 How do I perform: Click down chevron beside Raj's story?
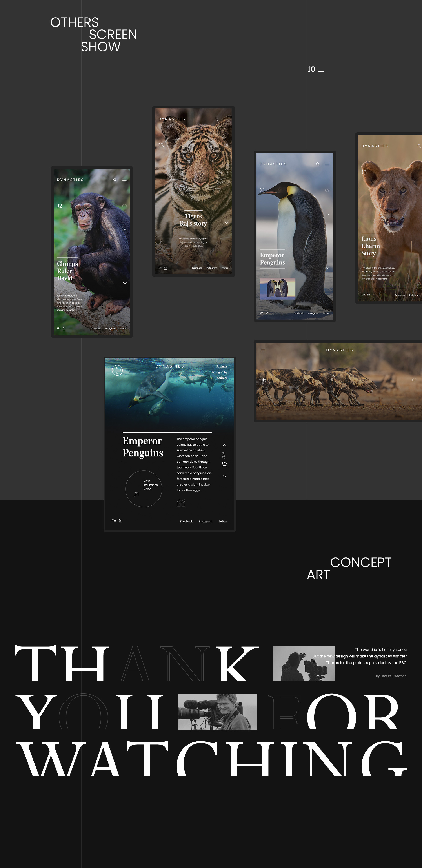click(x=227, y=223)
